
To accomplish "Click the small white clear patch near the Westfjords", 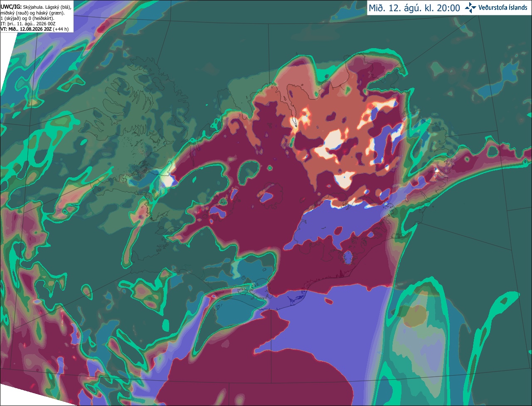I will point(168,181).
